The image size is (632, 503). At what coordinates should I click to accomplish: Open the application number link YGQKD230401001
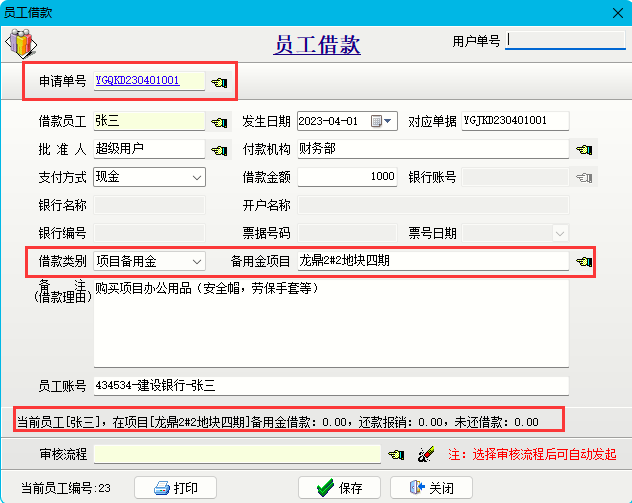[x=138, y=80]
